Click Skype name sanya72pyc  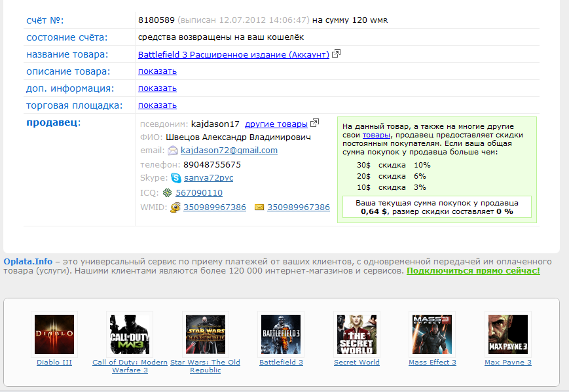(x=209, y=178)
